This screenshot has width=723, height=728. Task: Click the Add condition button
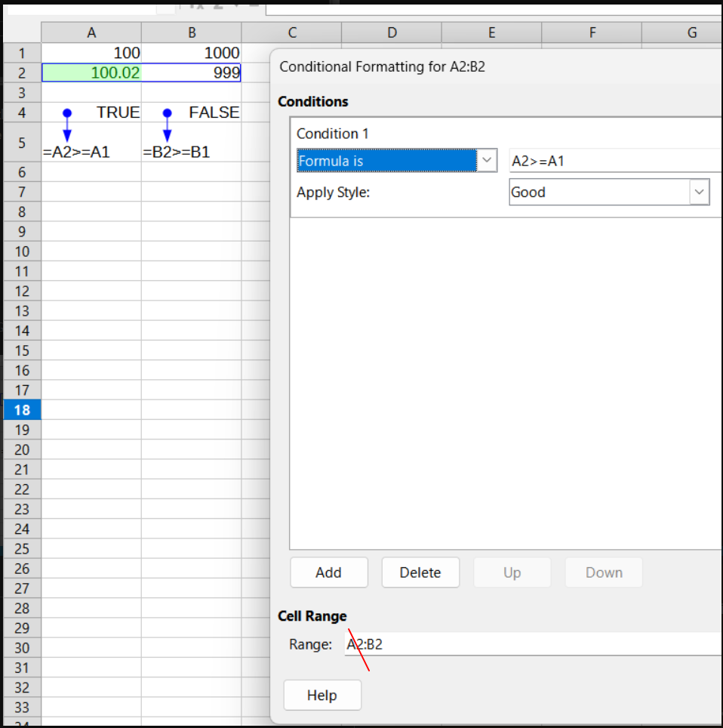pos(328,572)
